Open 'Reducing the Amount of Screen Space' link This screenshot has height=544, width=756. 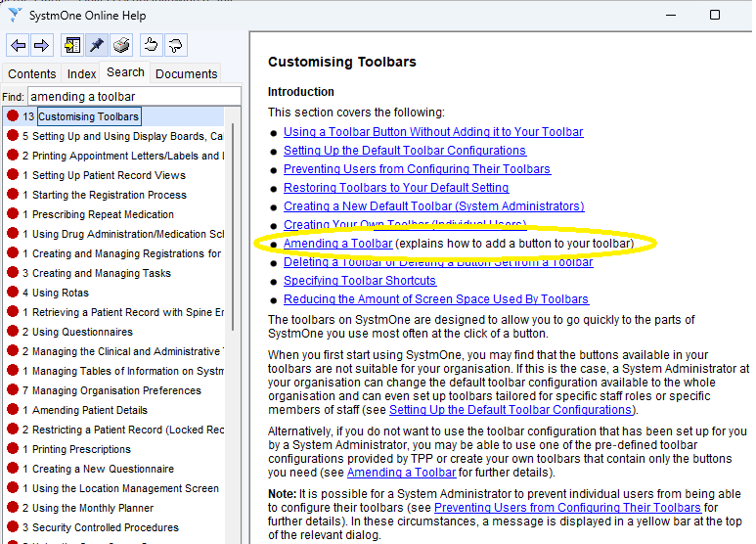click(436, 299)
